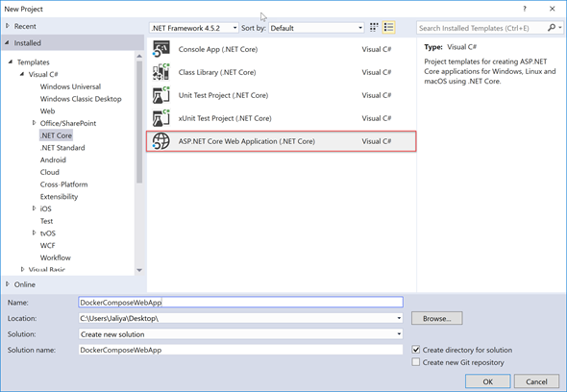Screen dimensions: 567x392
Task: Click the Solution name input field
Action: click(x=240, y=350)
